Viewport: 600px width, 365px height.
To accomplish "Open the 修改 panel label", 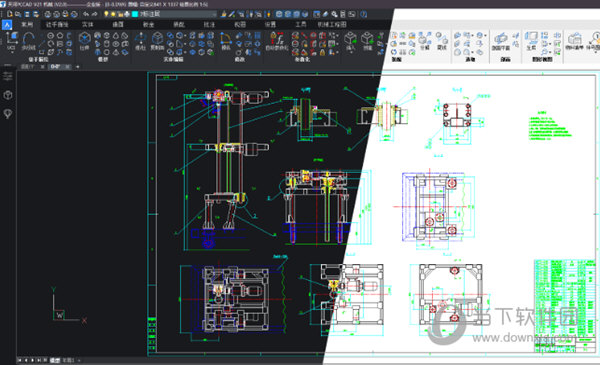I will (240, 59).
